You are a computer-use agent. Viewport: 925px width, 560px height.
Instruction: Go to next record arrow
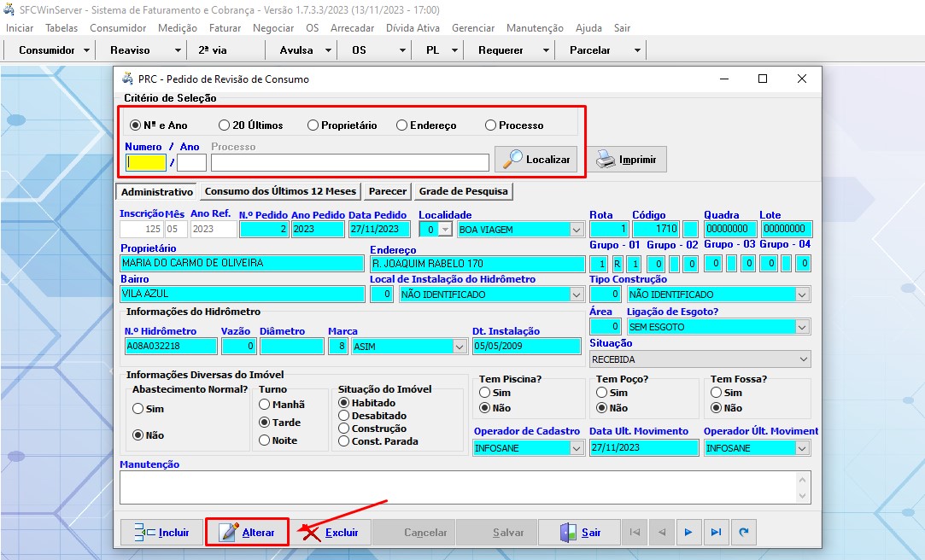pos(688,532)
